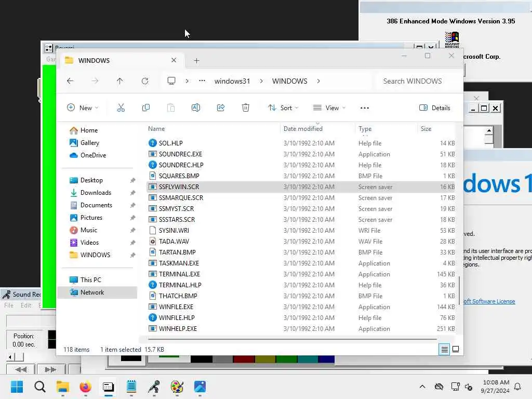Select the SYSINI.WRI file
Screen dimensions: 532x399
click(x=301, y=230)
